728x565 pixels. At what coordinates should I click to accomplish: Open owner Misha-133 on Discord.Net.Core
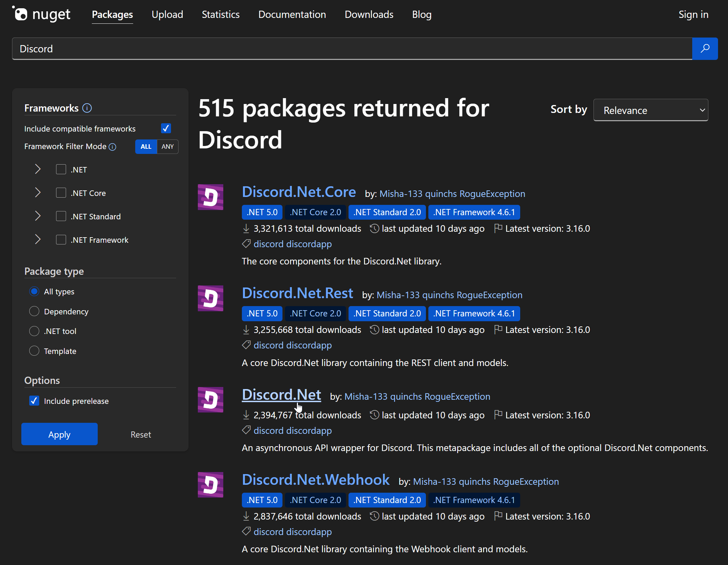click(x=401, y=194)
